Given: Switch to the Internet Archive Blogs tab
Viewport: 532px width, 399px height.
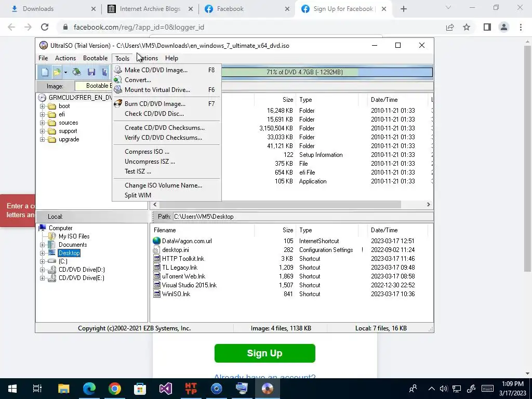Looking at the screenshot, I should 150,9.
